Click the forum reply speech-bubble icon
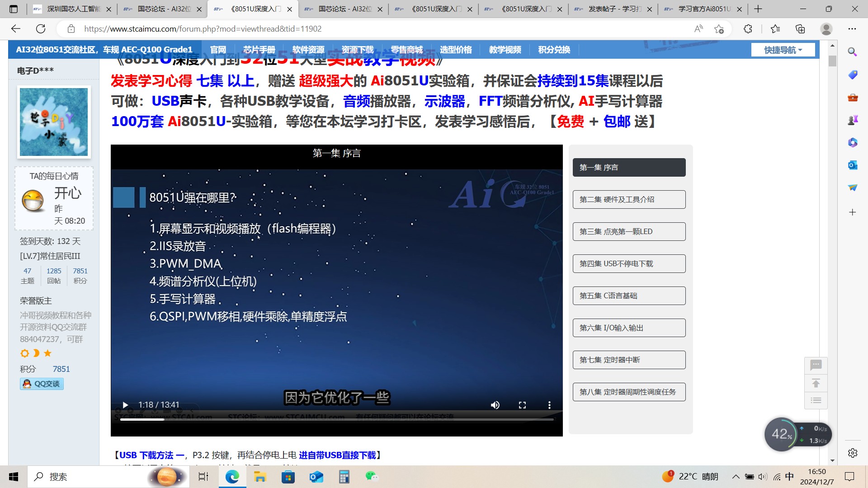The image size is (868, 488). 816,365
